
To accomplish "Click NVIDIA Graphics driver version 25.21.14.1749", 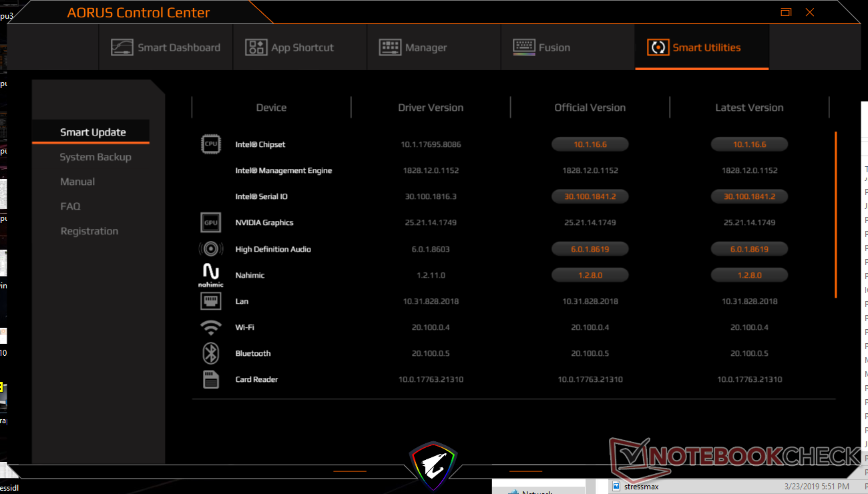I will [431, 222].
